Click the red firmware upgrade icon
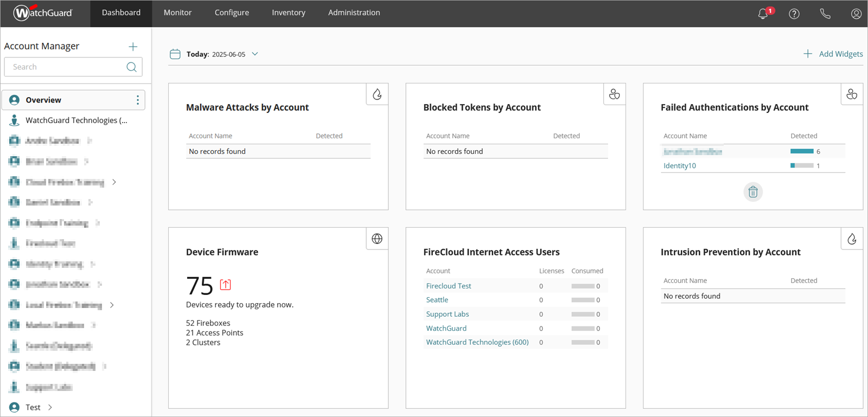The width and height of the screenshot is (868, 417). [x=225, y=285]
